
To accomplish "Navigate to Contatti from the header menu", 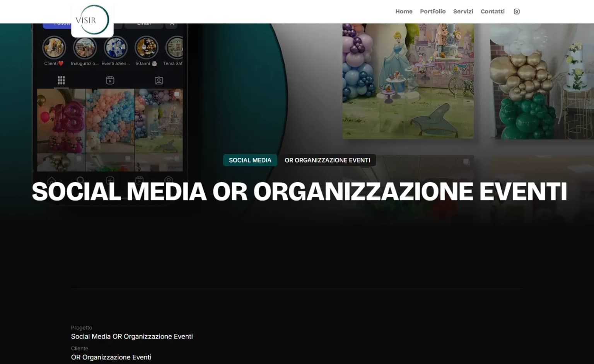I will [x=492, y=11].
